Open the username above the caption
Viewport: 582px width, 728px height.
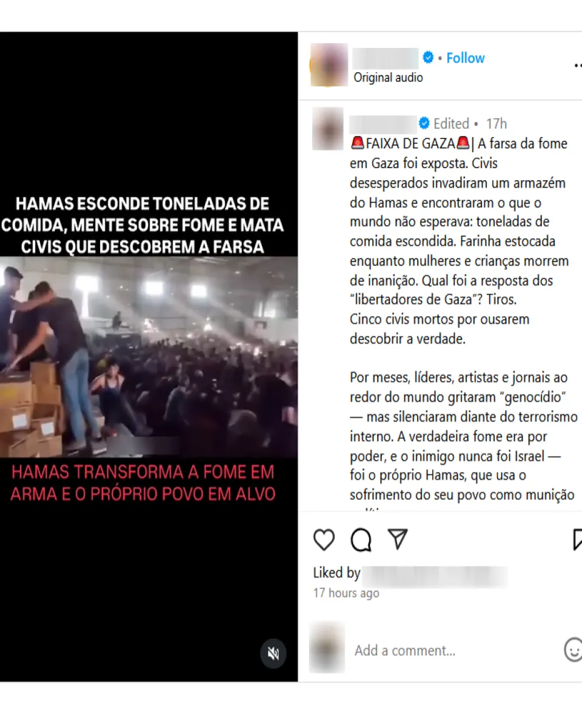383,124
